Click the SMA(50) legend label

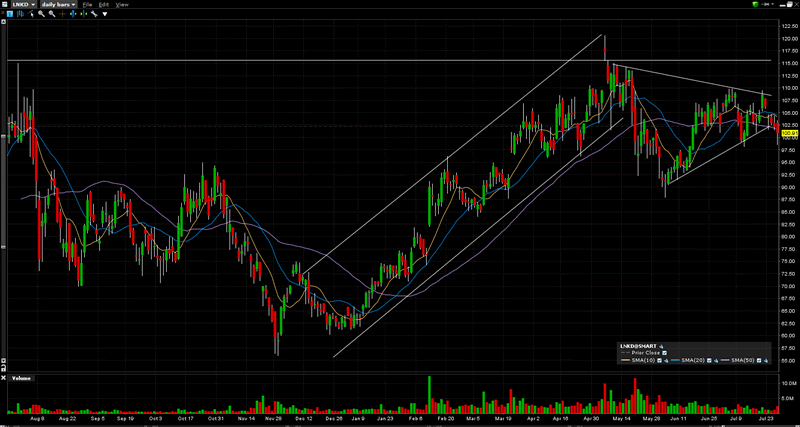point(743,360)
